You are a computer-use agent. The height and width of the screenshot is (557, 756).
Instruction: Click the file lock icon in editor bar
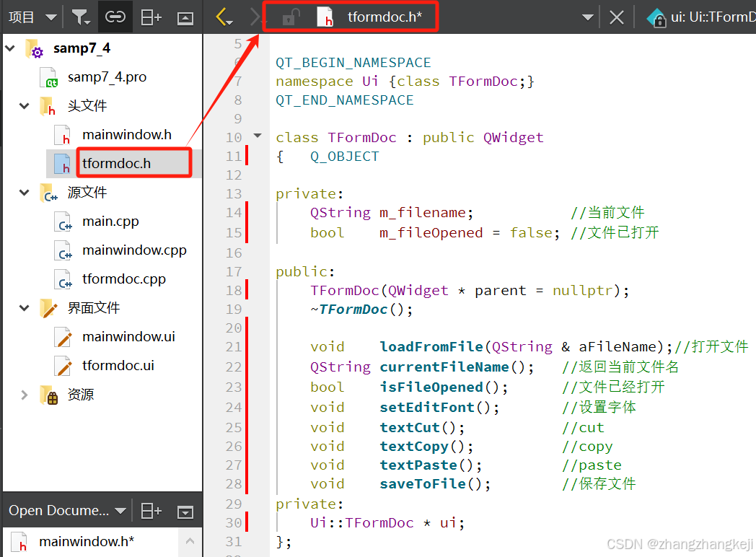[291, 17]
